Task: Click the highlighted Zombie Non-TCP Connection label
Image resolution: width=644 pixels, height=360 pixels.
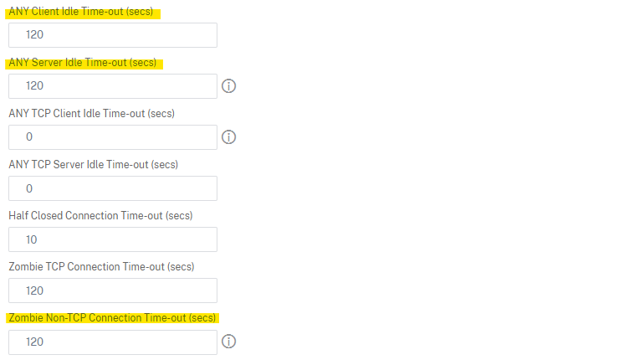Action: click(112, 317)
